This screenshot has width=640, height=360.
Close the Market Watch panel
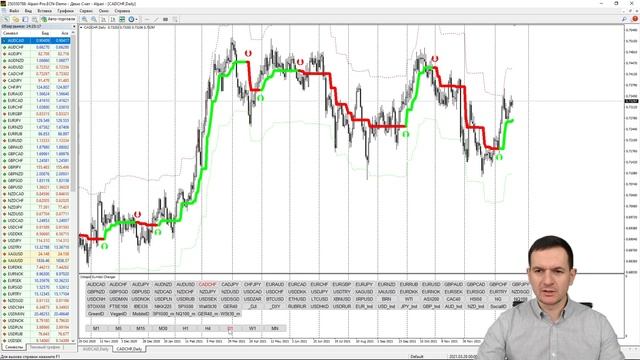(x=74, y=27)
